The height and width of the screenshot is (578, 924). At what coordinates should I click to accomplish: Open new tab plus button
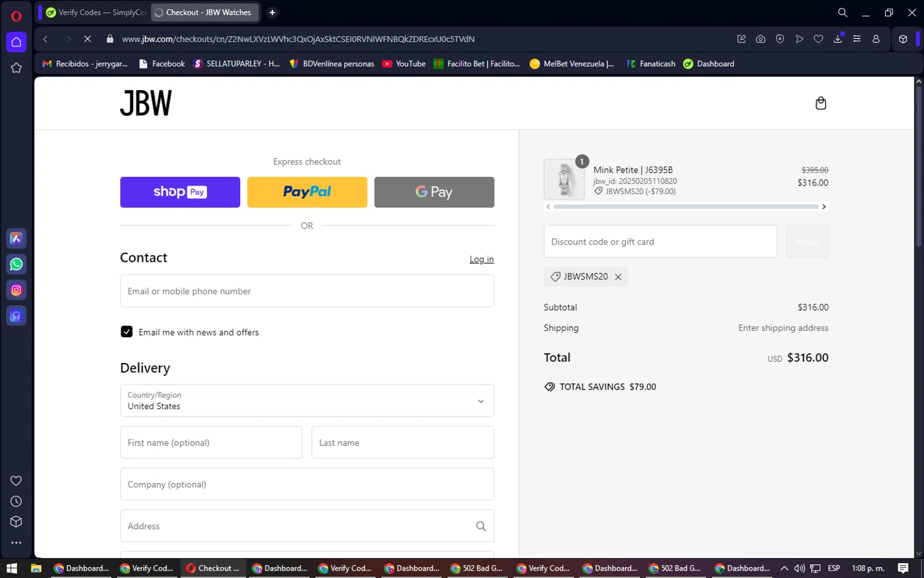click(272, 12)
